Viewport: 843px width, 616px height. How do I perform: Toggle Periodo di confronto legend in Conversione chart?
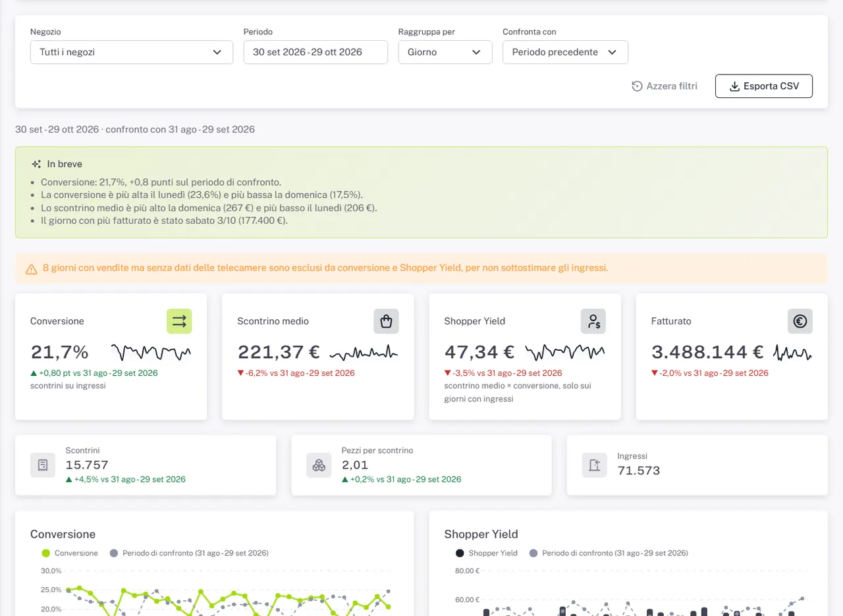[x=189, y=553]
